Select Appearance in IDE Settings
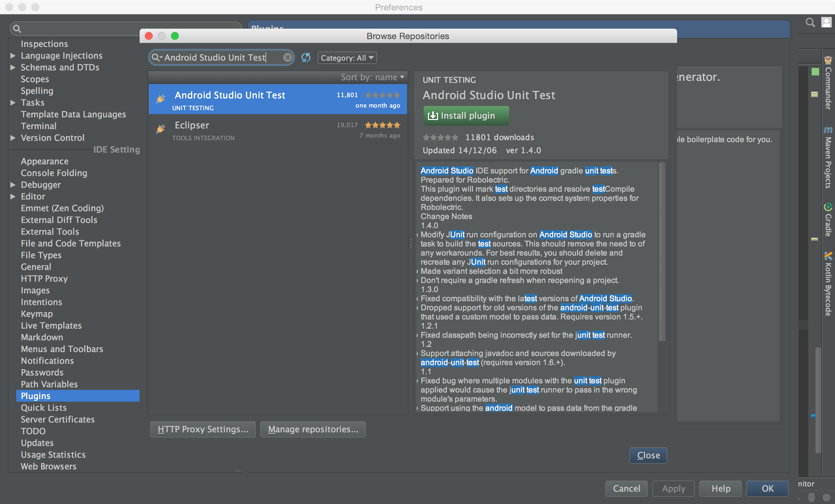The width and height of the screenshot is (835, 504). 44,161
